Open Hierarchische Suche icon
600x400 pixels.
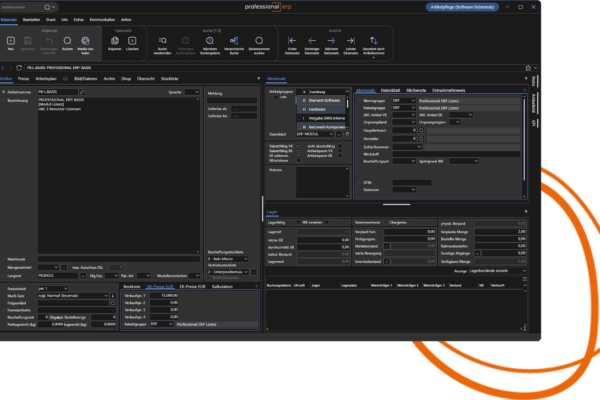point(234,41)
